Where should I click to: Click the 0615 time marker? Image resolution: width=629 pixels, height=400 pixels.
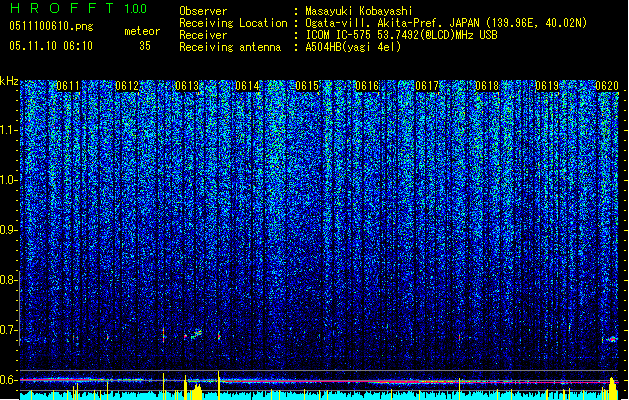(307, 86)
